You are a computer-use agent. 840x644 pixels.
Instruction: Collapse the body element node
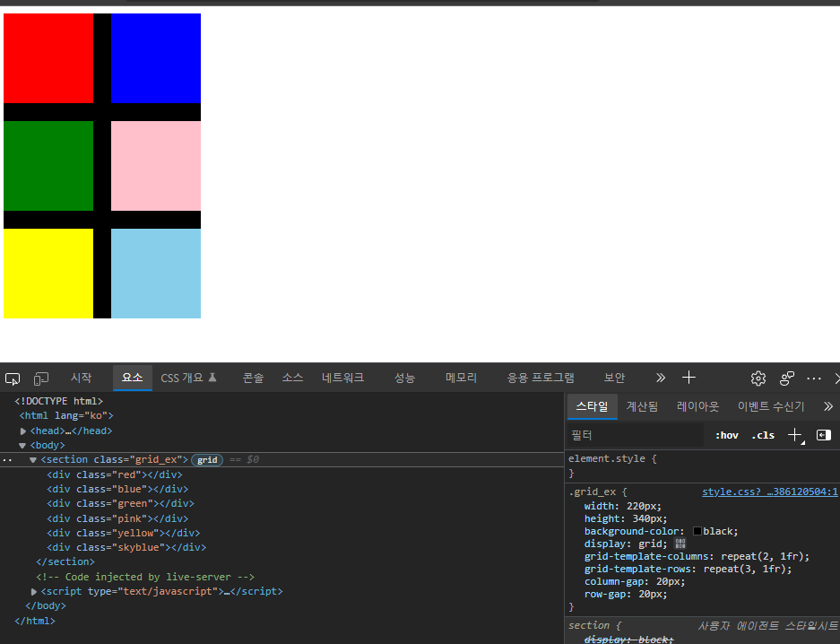pos(22,445)
